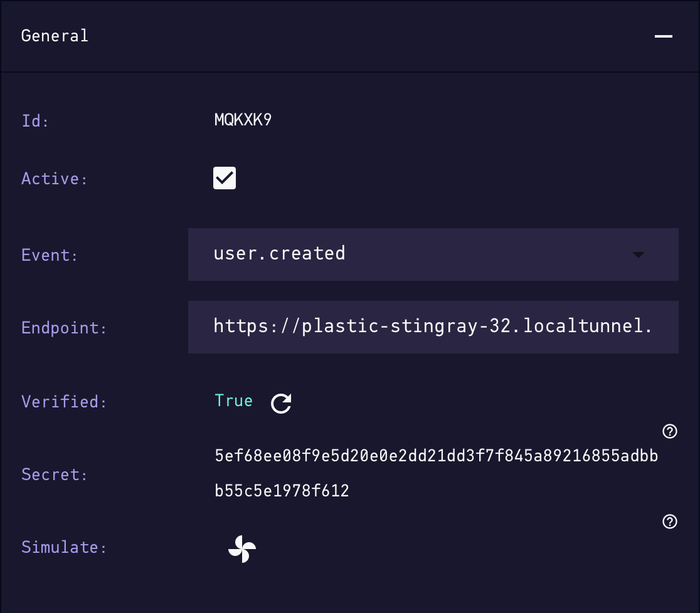The height and width of the screenshot is (613, 700).
Task: Click the Simulate: label
Action: (x=64, y=547)
